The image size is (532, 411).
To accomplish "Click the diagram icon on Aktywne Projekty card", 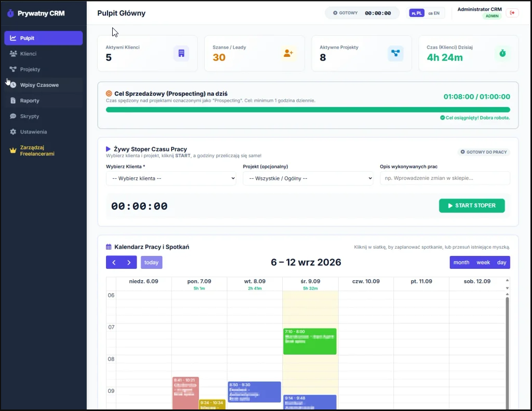I will coord(396,53).
